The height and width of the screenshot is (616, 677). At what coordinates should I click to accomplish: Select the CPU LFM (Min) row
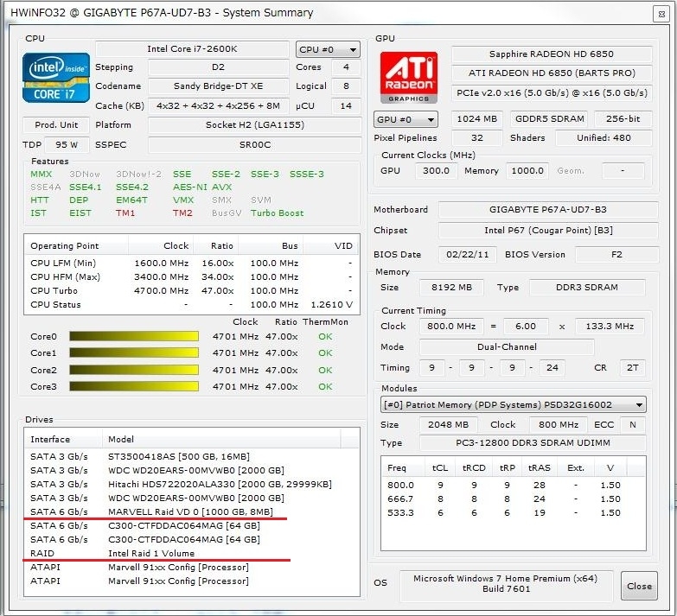192,264
